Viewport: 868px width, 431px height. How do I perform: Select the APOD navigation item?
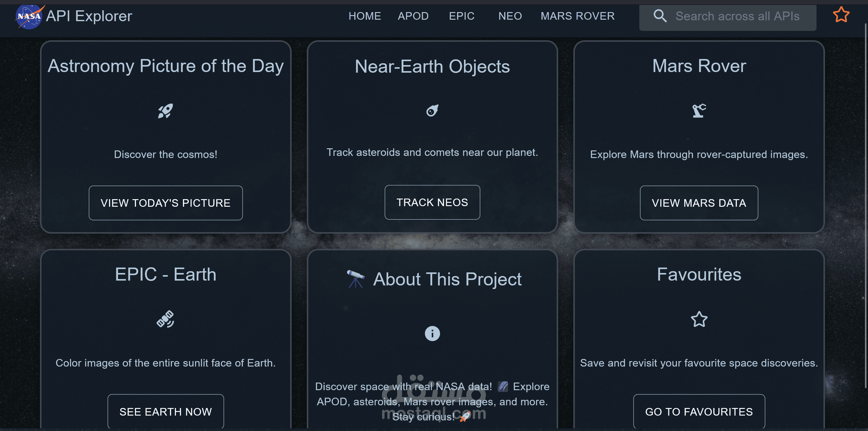(413, 16)
